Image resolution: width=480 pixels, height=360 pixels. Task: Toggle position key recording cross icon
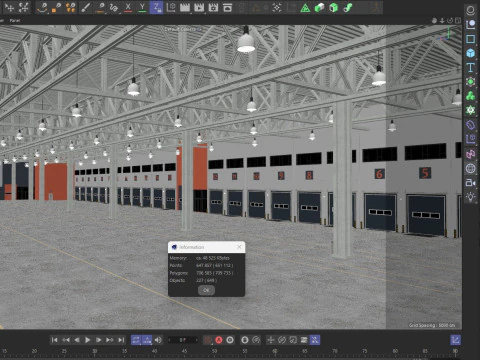pos(270,340)
